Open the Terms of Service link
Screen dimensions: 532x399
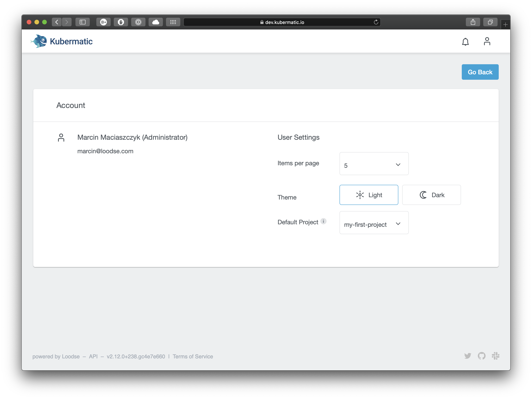193,356
